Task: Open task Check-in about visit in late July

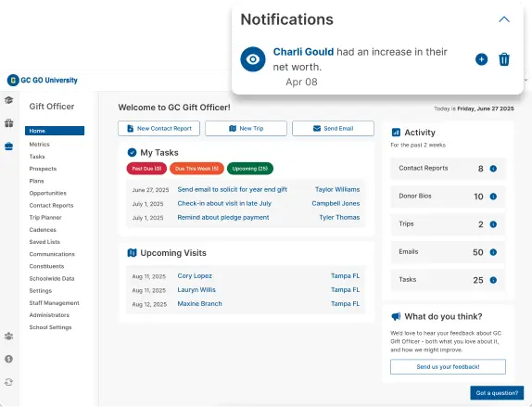Action: coord(224,203)
